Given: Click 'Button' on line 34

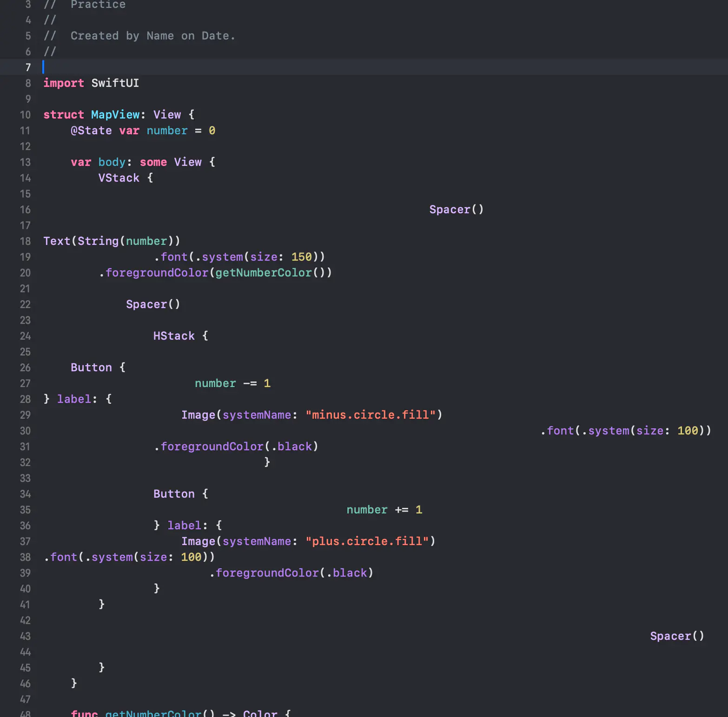Looking at the screenshot, I should (x=174, y=494).
